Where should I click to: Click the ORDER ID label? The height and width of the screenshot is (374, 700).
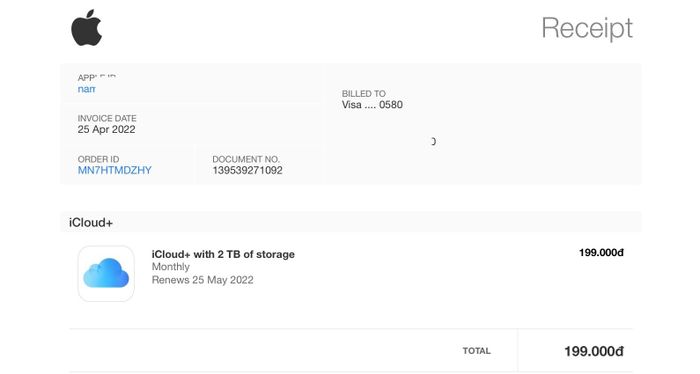pos(99,159)
